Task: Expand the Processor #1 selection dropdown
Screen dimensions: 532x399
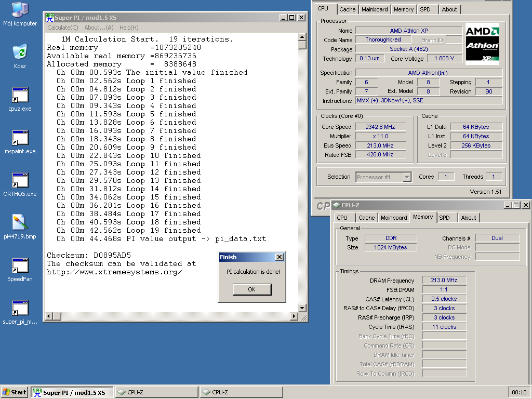Action: click(x=407, y=177)
